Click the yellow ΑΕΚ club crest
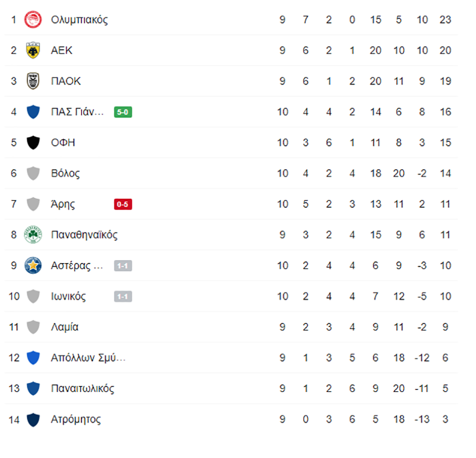The image size is (476, 458). click(x=33, y=51)
